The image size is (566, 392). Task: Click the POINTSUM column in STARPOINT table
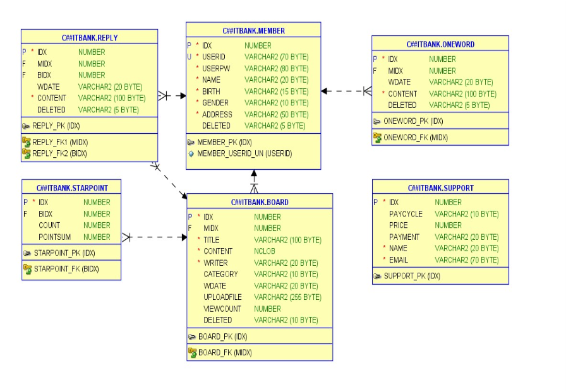coord(54,237)
